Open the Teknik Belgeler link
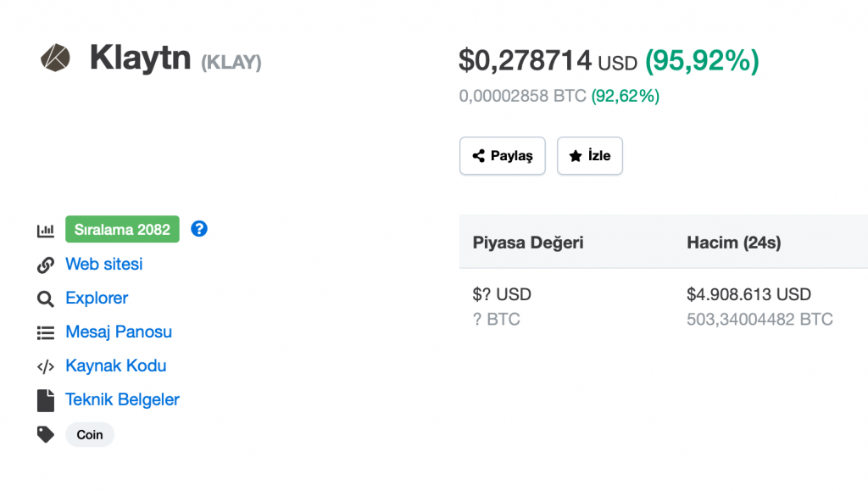 point(122,400)
